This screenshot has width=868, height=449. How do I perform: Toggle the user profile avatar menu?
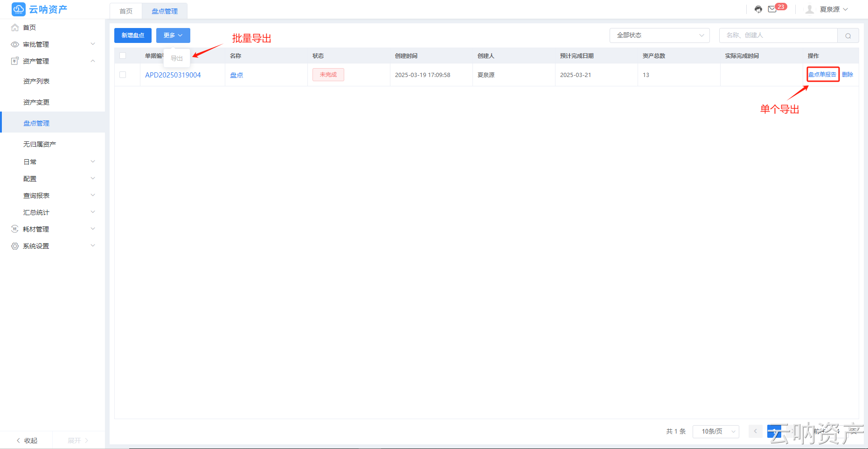coord(810,9)
